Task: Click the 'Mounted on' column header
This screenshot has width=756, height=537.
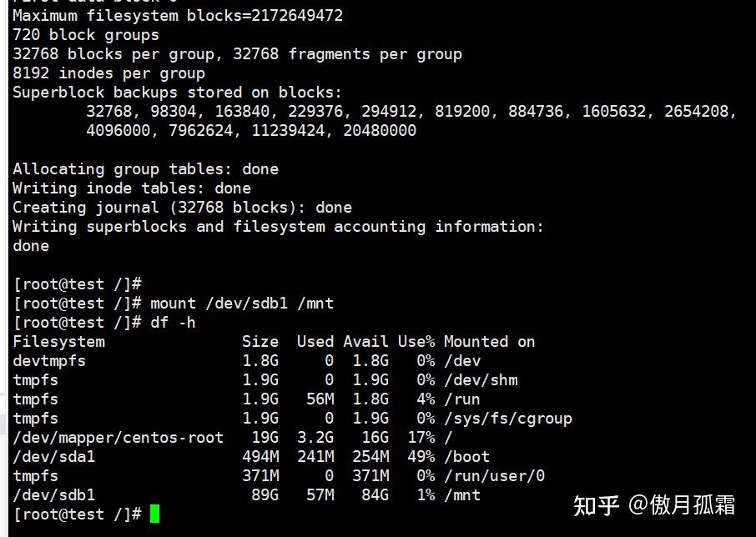Action: 489,342
